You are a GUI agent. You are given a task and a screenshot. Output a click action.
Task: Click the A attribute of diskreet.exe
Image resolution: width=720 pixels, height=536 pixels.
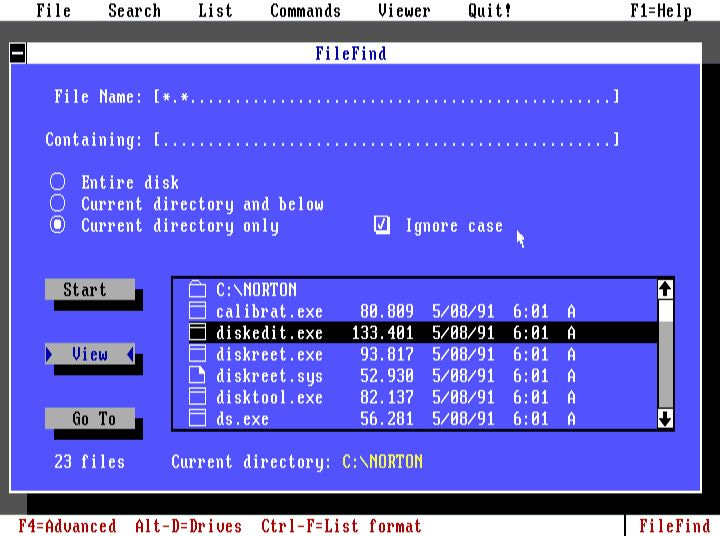click(x=571, y=355)
